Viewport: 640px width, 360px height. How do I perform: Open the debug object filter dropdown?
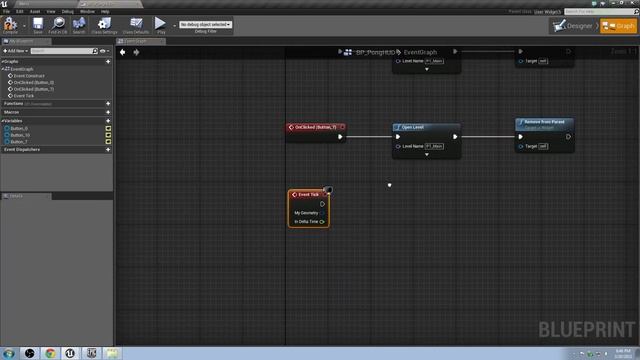point(205,24)
